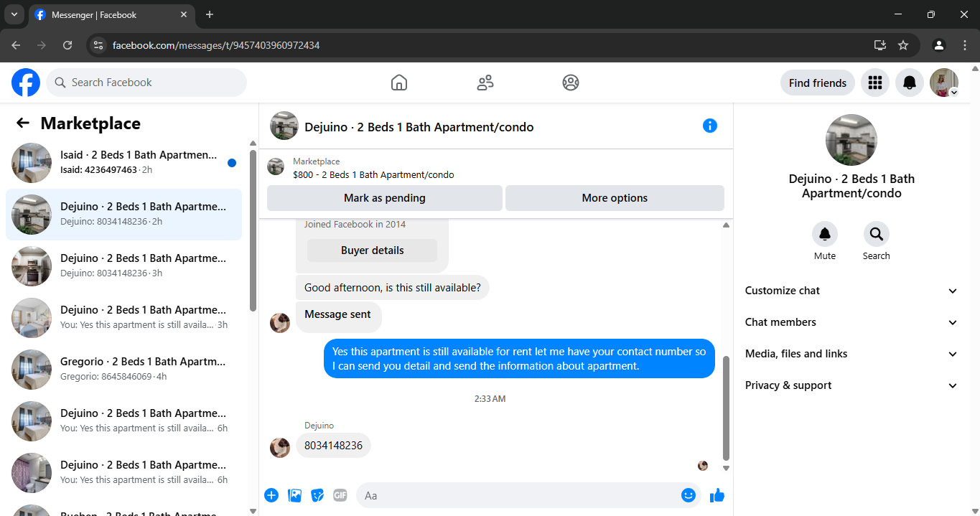The height and width of the screenshot is (516, 980).
Task: Open Chrome profile icon
Action: 939,45
